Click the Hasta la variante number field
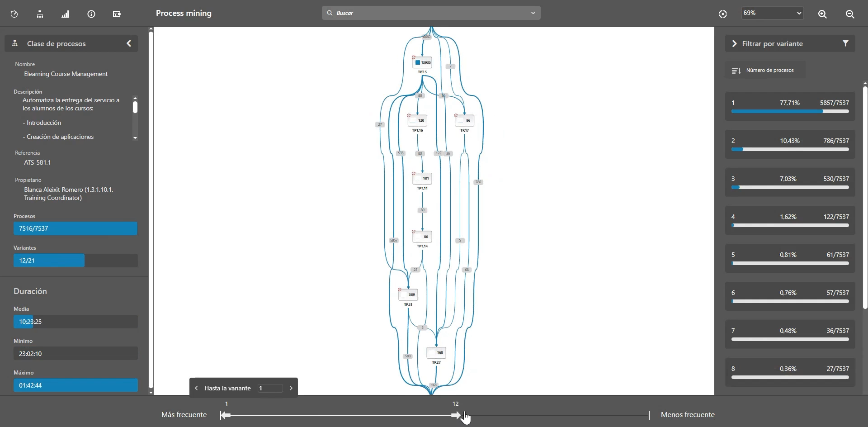This screenshot has height=427, width=868. click(x=270, y=388)
